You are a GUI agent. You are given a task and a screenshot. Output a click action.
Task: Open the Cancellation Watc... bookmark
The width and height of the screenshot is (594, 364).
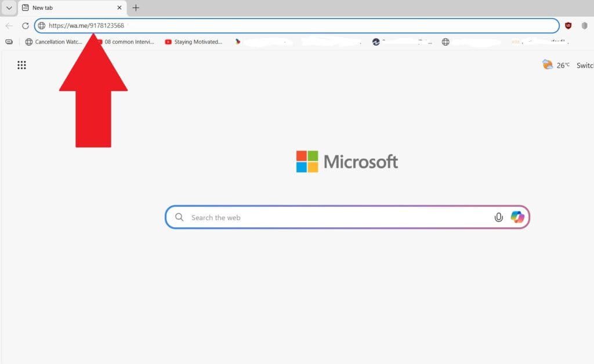click(54, 42)
